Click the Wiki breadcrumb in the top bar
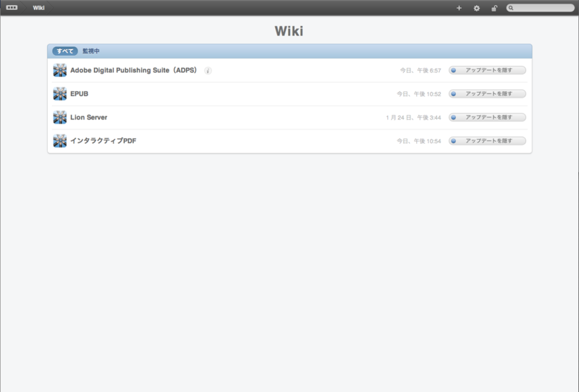579x392 pixels. click(x=38, y=8)
